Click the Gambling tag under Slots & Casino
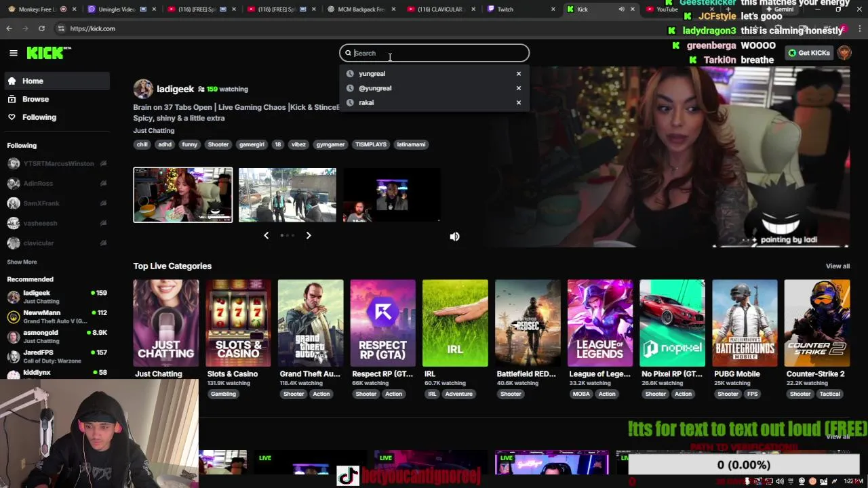The width and height of the screenshot is (868, 488). pyautogui.click(x=223, y=394)
